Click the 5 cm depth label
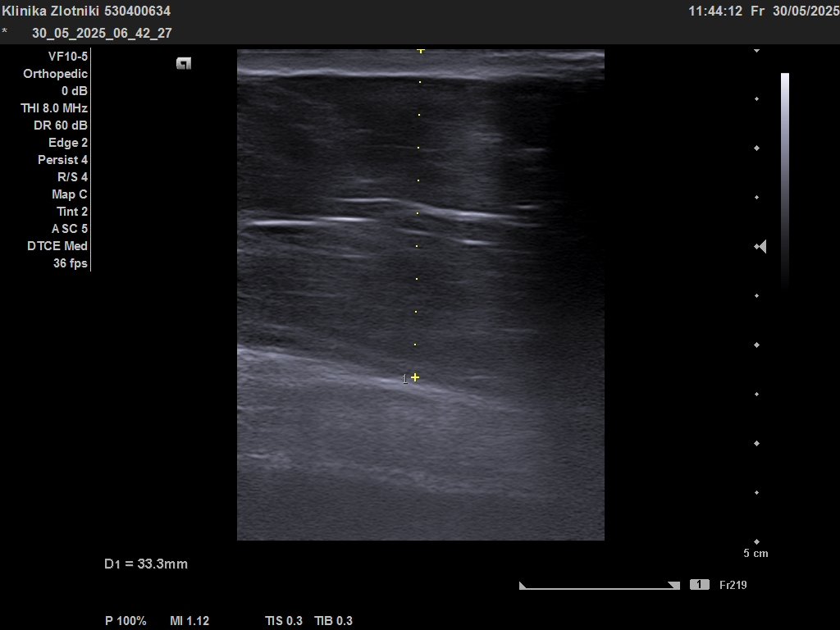Image resolution: width=840 pixels, height=630 pixels. point(756,554)
